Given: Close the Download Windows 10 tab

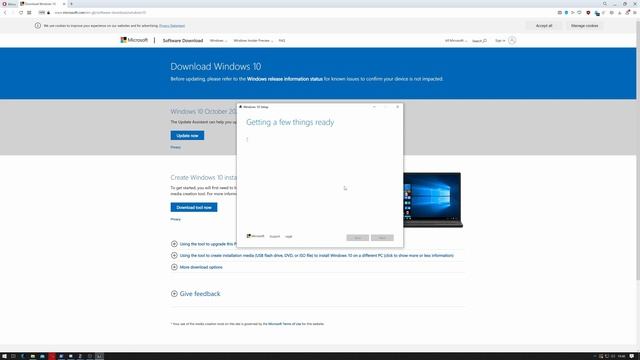Looking at the screenshot, I should click(x=64, y=4).
